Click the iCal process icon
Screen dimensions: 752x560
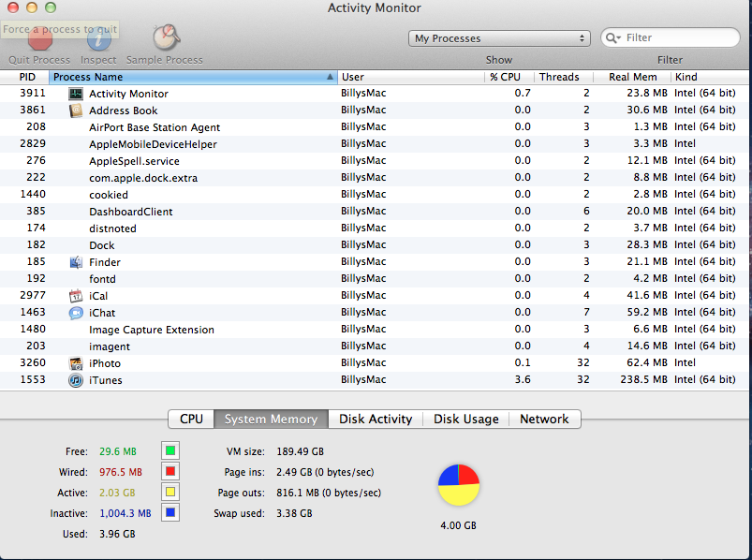[x=76, y=296]
